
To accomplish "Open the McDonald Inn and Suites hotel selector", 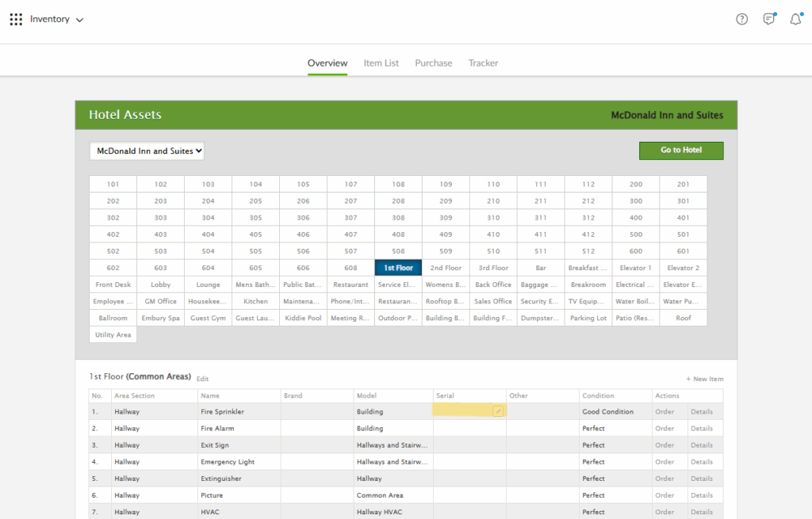I will (x=147, y=151).
